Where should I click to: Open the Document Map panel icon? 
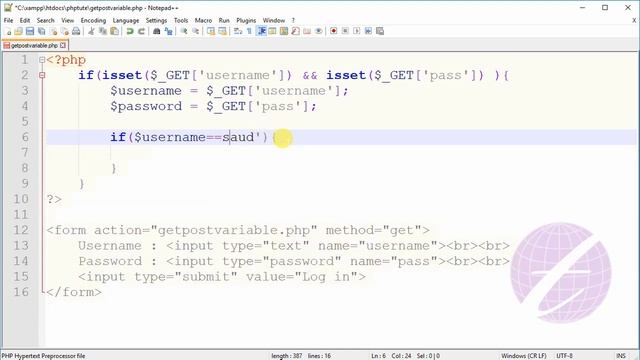[x=284, y=31]
